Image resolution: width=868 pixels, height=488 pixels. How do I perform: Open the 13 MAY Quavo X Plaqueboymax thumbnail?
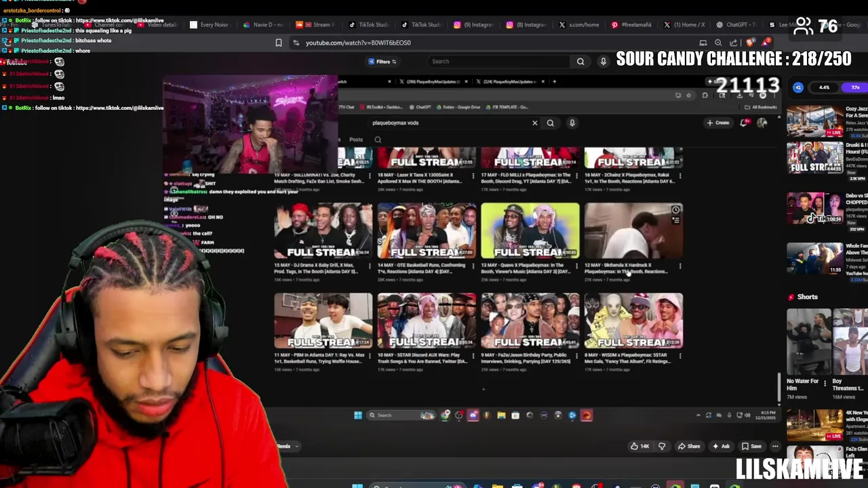click(530, 230)
